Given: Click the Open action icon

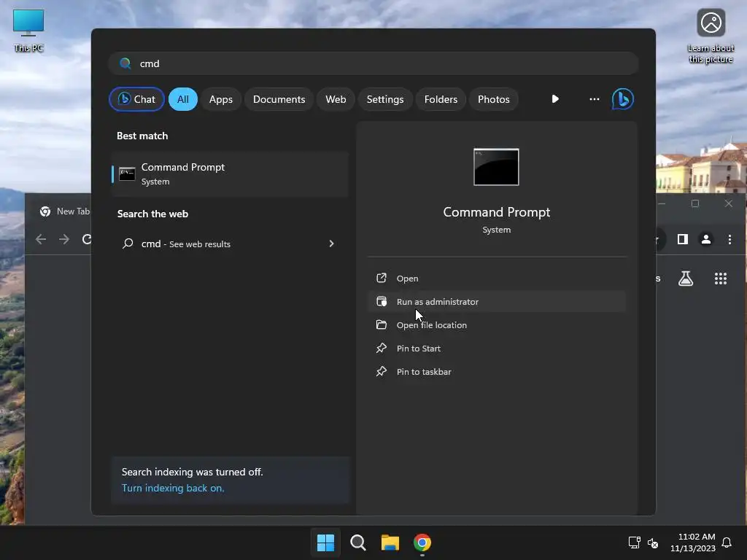Looking at the screenshot, I should tap(381, 278).
